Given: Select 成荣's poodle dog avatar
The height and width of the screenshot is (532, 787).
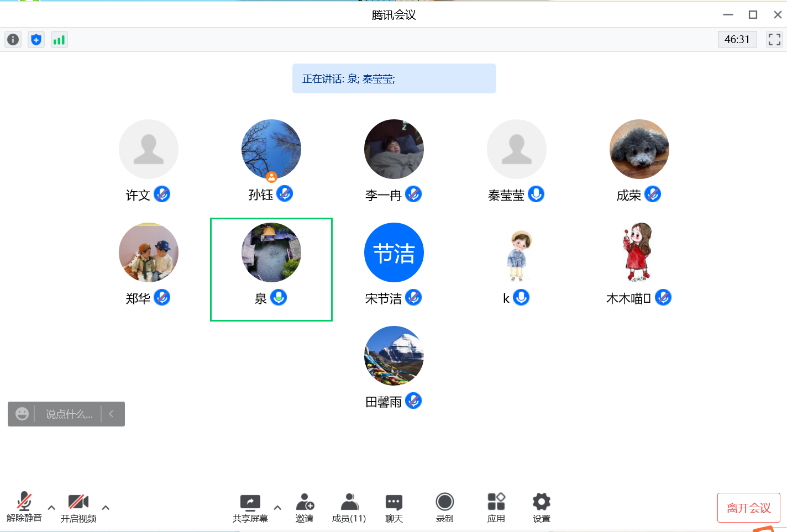Looking at the screenshot, I should (639, 149).
